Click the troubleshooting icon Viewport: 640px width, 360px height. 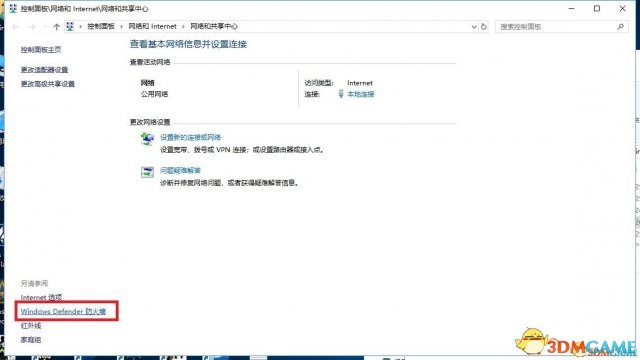(147, 172)
